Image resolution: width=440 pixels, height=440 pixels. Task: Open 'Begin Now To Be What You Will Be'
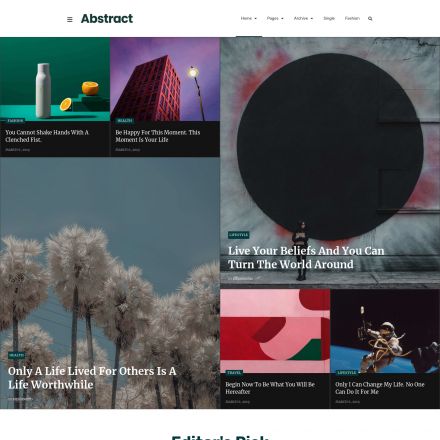[270, 388]
